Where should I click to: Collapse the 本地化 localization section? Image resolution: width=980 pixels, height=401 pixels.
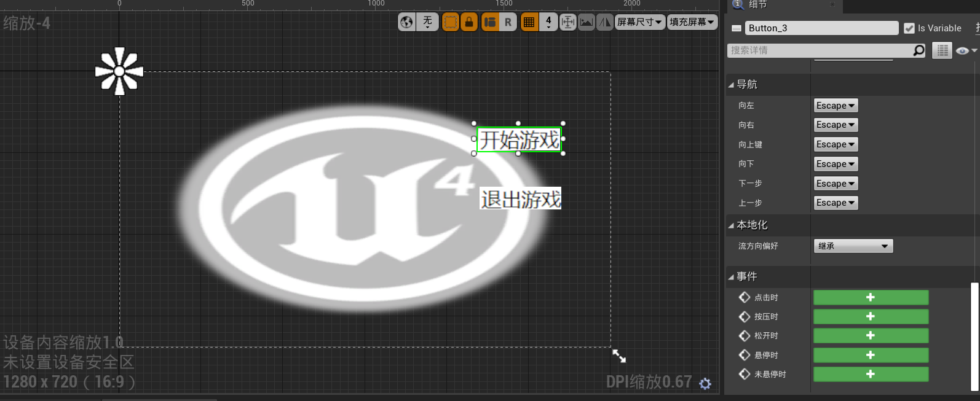point(731,225)
